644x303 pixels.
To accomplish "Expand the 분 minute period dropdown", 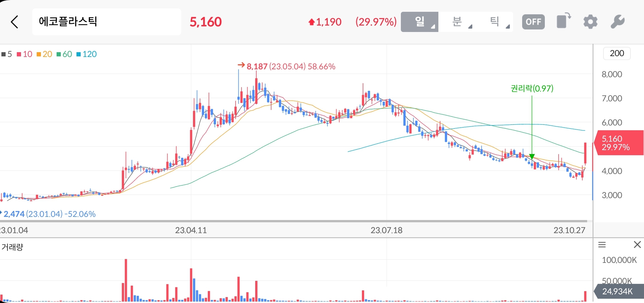I will tap(457, 22).
